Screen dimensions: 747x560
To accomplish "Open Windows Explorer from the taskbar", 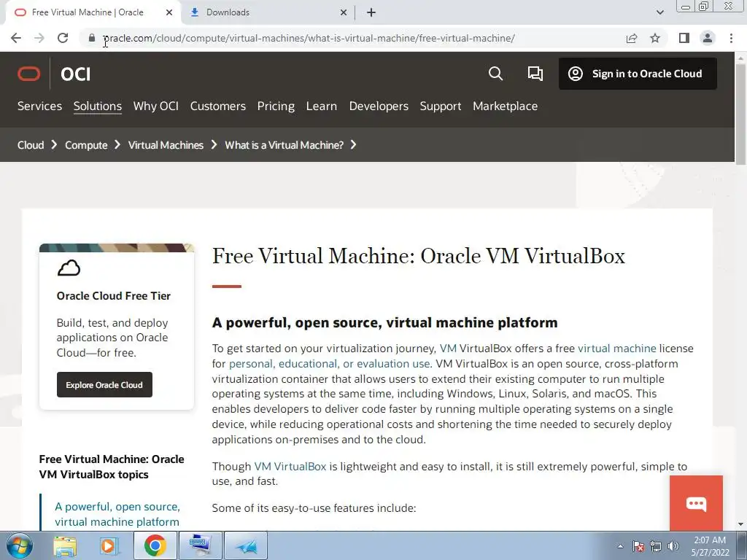I will click(x=65, y=545).
